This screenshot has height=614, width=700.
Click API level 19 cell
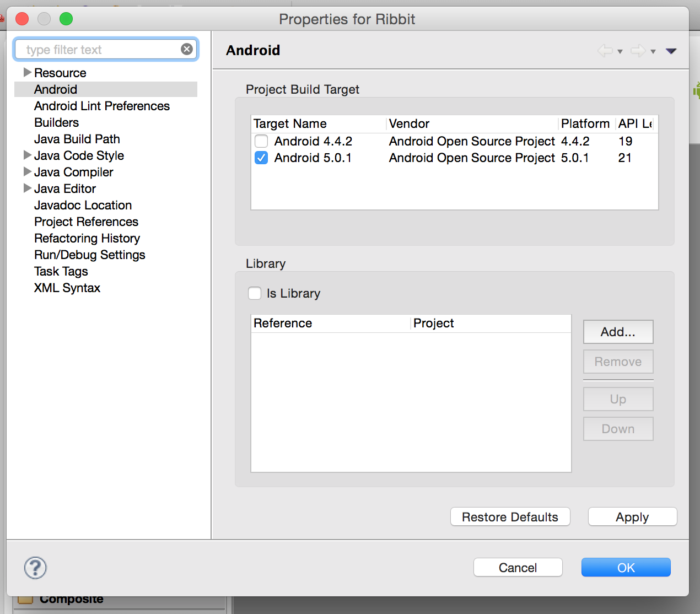click(x=626, y=142)
